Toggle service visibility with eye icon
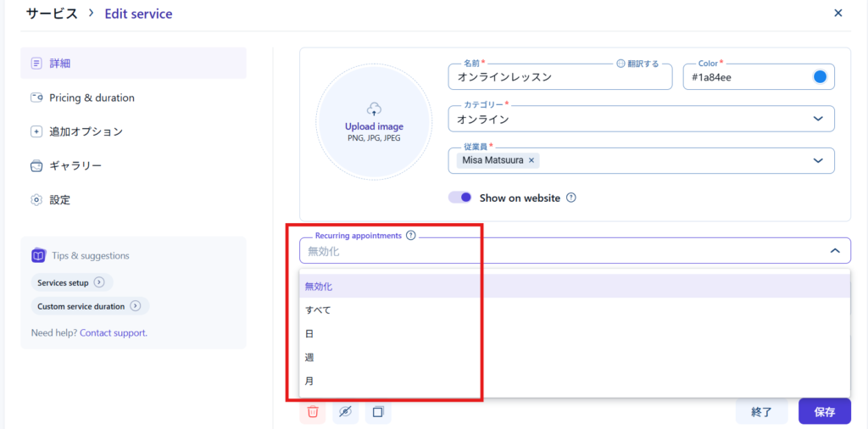 (345, 412)
